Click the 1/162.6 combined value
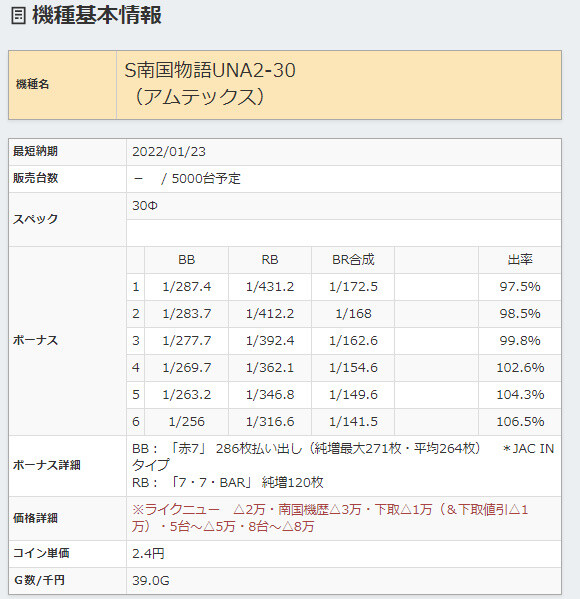The width and height of the screenshot is (580, 599). 353,340
